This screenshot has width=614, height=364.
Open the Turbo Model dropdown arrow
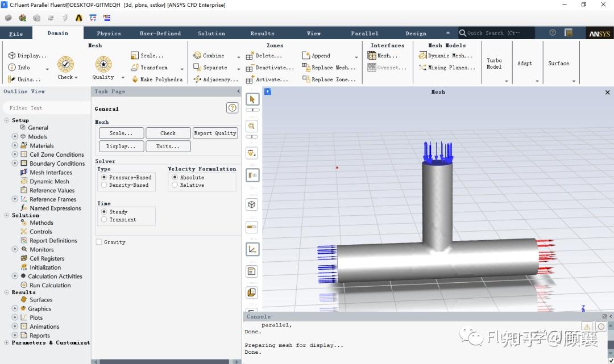(507, 81)
